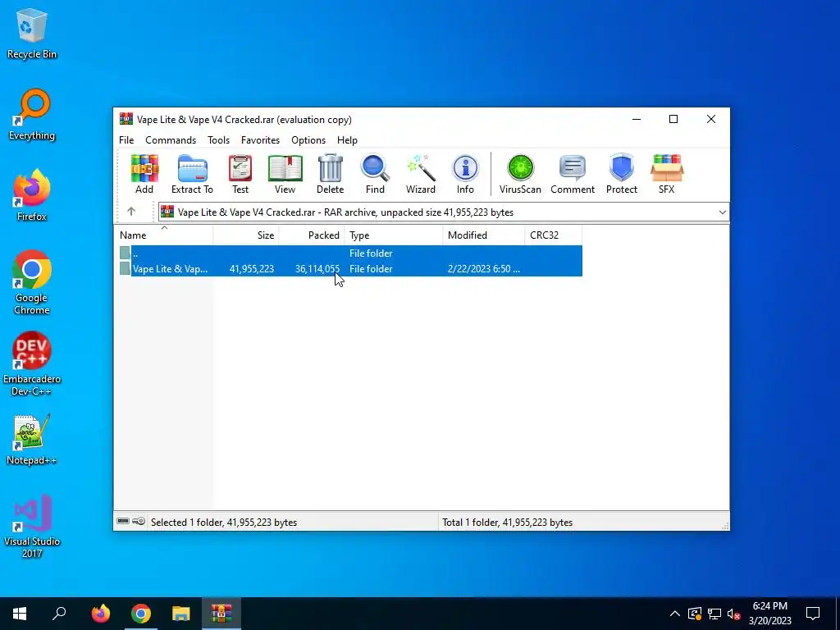Open notification center icon
Viewport: 840px width, 630px height.
pyautogui.click(x=813, y=614)
